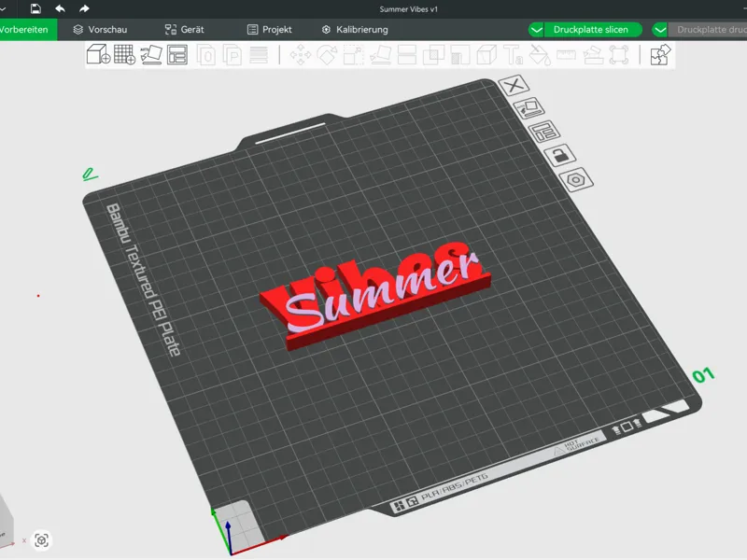Select the Measure ruler tool
The height and width of the screenshot is (560, 747).
point(567,55)
